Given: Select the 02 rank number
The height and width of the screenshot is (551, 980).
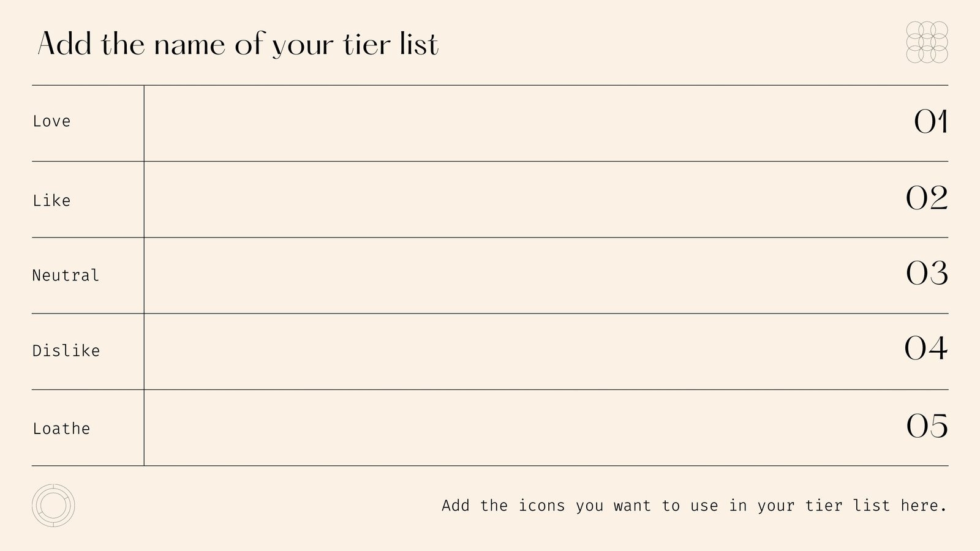Looking at the screenshot, I should 927,198.
